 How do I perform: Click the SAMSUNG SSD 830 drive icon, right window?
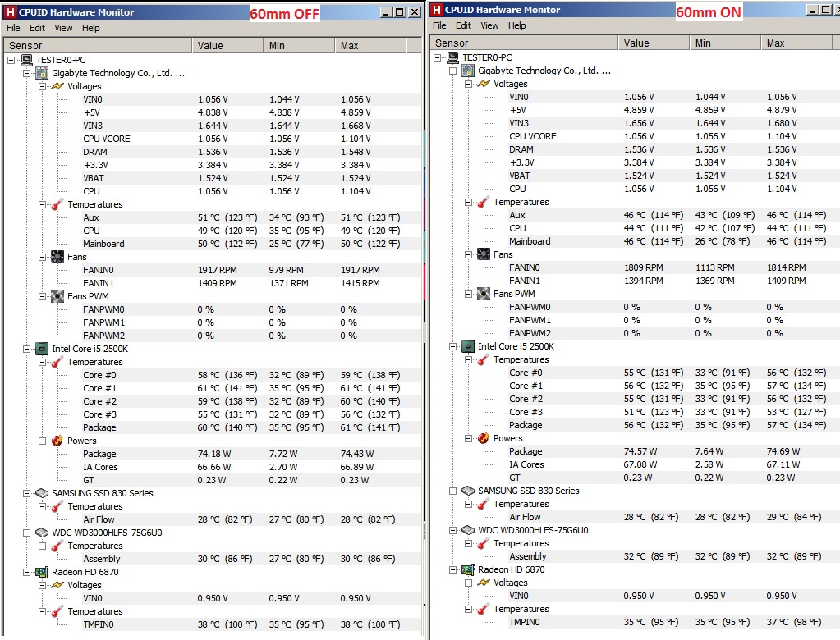(468, 490)
